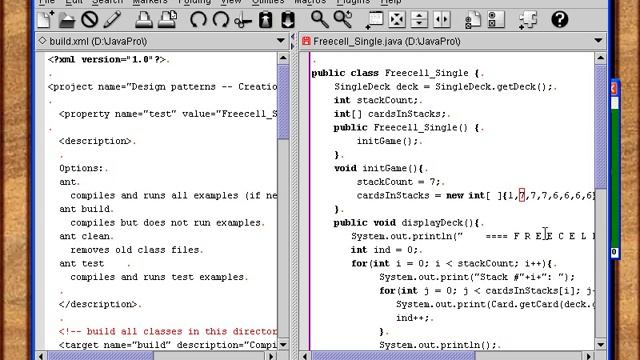
Task: Click the line "public void displayDeck(){"
Action: coord(406,222)
